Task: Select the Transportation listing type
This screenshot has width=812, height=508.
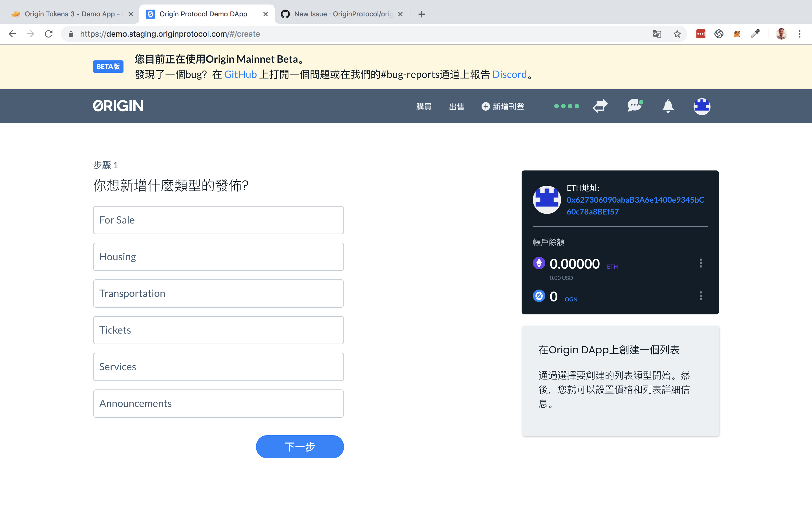Action: coord(219,293)
